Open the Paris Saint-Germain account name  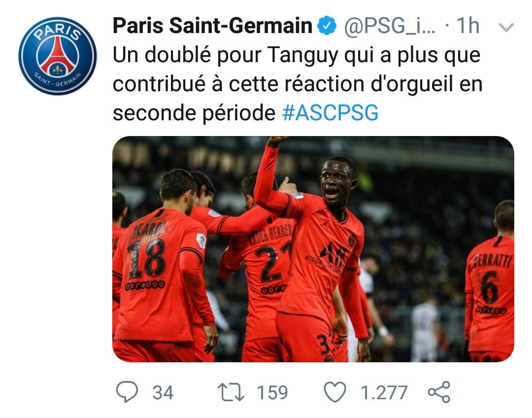point(212,26)
